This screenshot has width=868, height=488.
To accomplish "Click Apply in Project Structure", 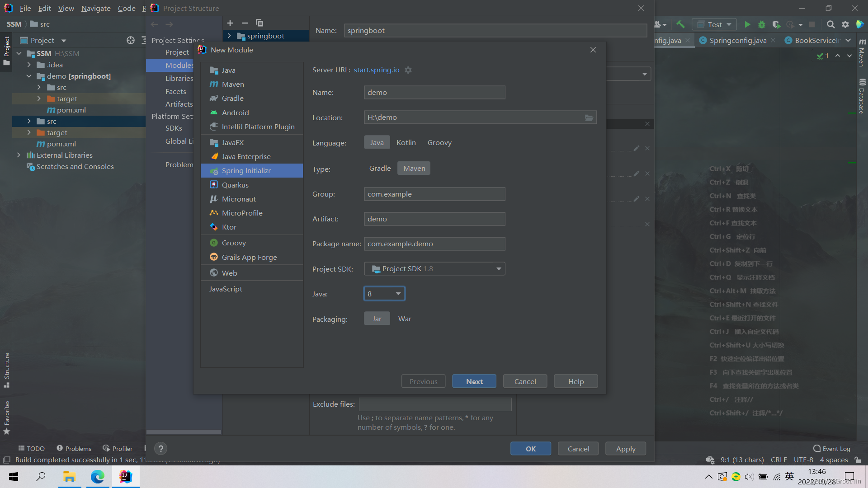I will 626,449.
